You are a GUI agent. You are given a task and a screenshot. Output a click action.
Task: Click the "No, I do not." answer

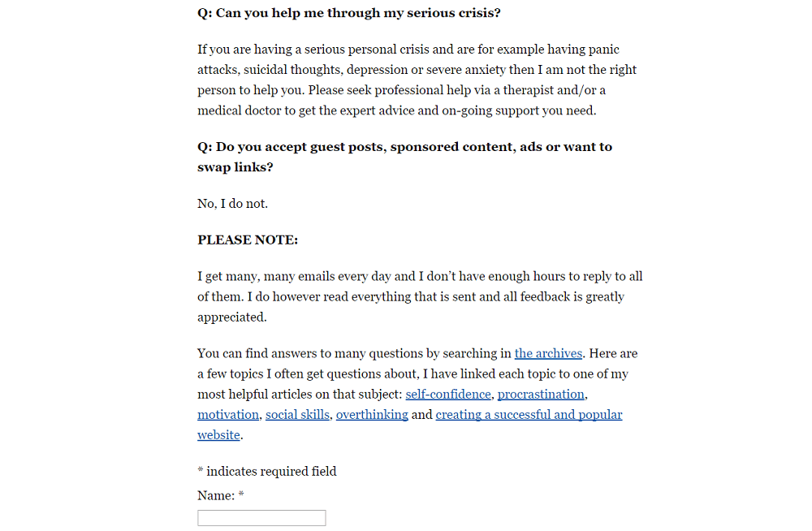pyautogui.click(x=232, y=203)
